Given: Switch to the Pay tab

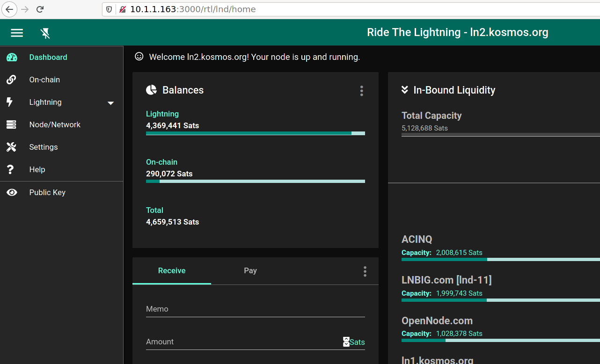Looking at the screenshot, I should (x=250, y=270).
